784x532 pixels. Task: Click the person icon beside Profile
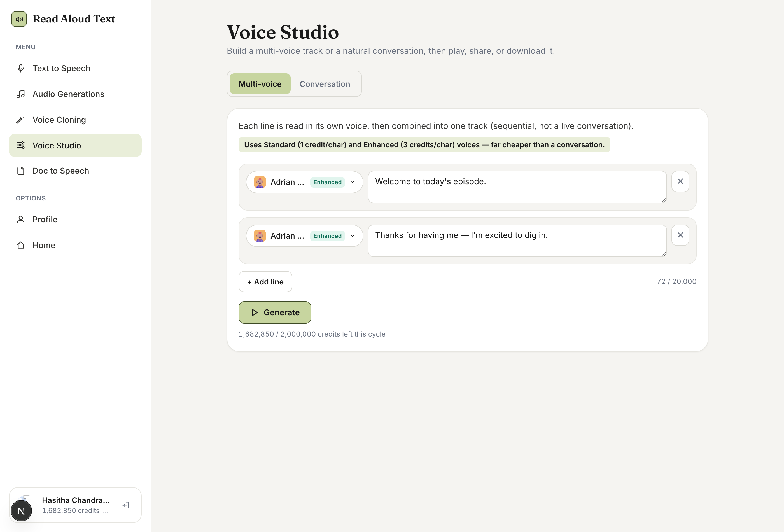20,219
